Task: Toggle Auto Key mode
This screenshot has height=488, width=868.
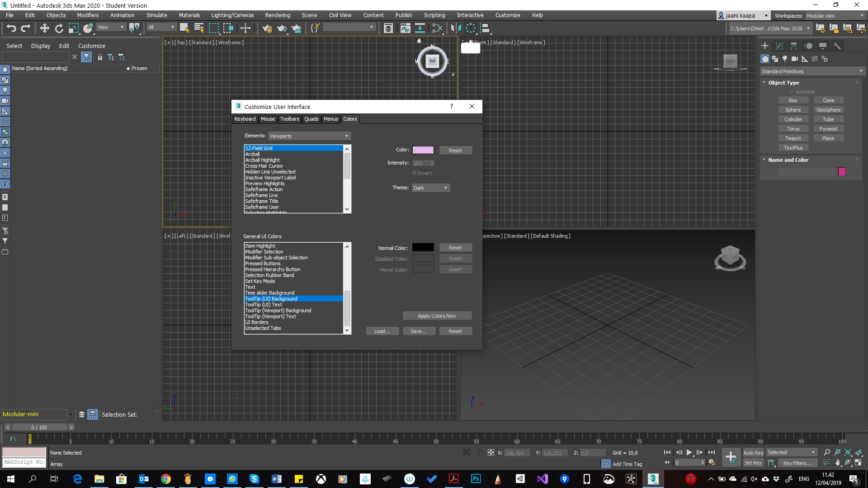Action: [x=753, y=452]
